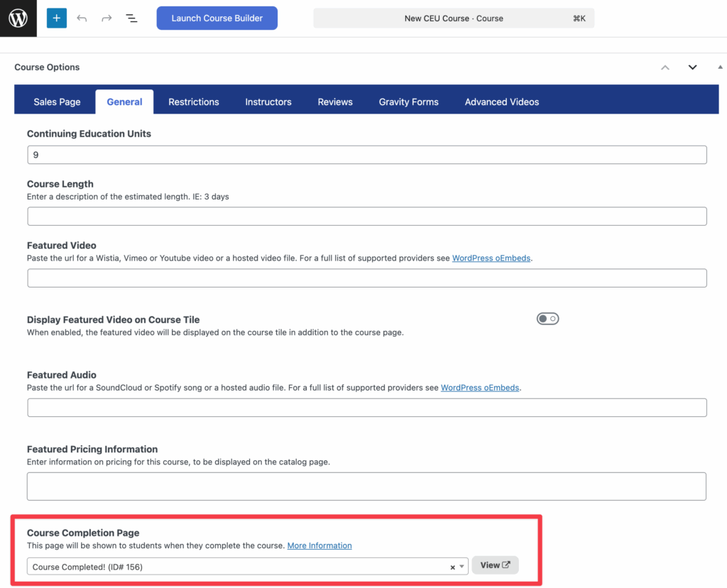Screen dimensions: 727x588
Task: Click the redo arrow icon
Action: pos(106,18)
